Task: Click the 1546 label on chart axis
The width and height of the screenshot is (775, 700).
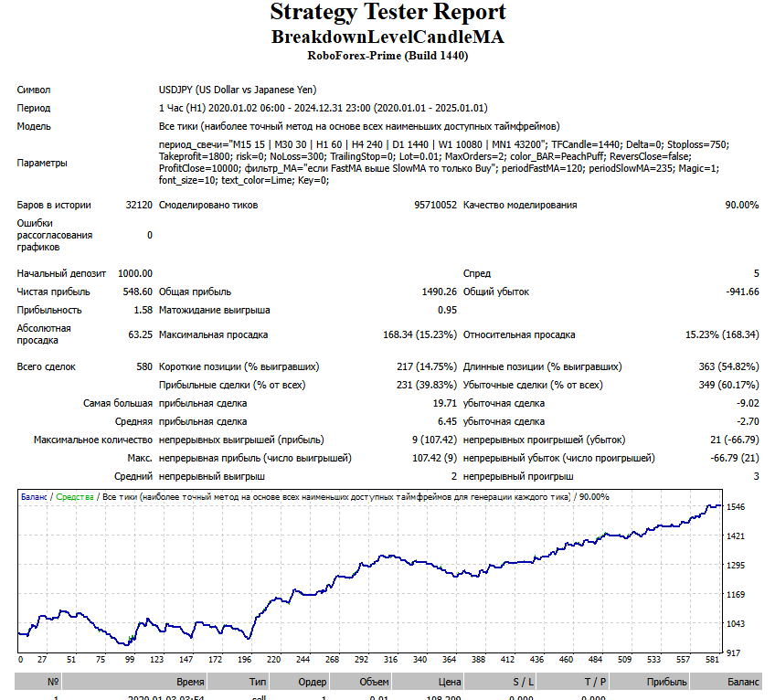Action: [x=737, y=506]
